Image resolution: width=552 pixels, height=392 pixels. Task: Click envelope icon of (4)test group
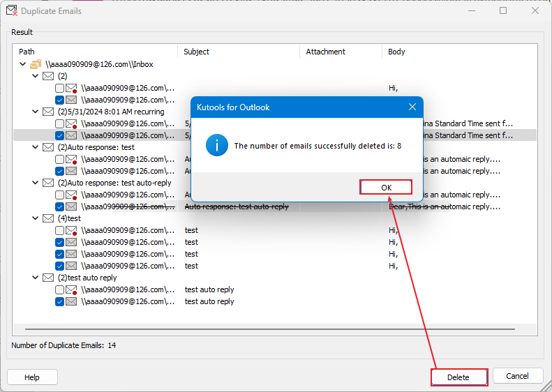tap(48, 218)
